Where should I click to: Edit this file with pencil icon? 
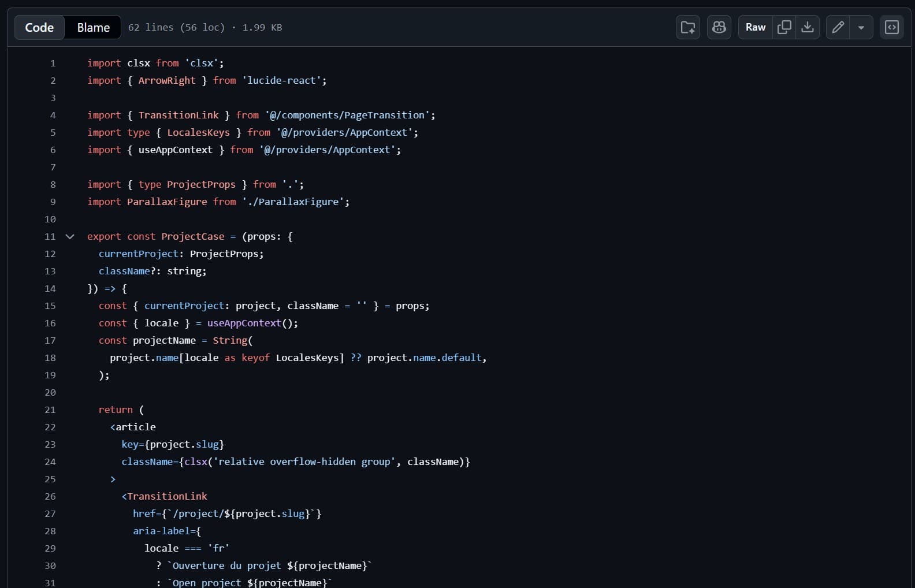click(x=838, y=27)
